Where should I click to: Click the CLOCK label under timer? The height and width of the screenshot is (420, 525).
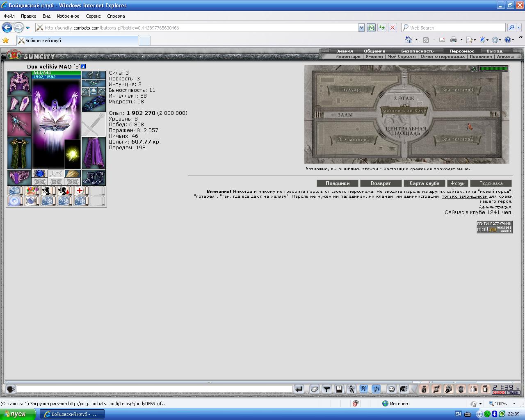pos(499,393)
